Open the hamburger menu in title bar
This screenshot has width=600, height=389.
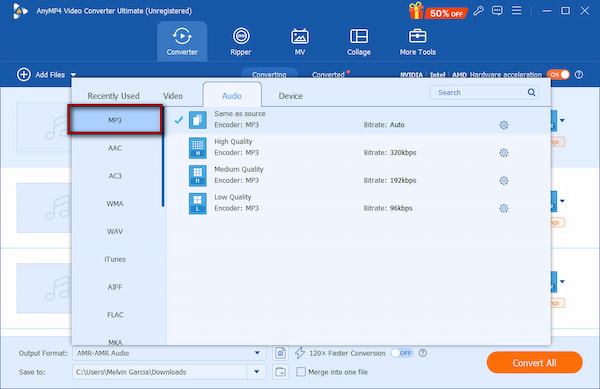pos(517,10)
